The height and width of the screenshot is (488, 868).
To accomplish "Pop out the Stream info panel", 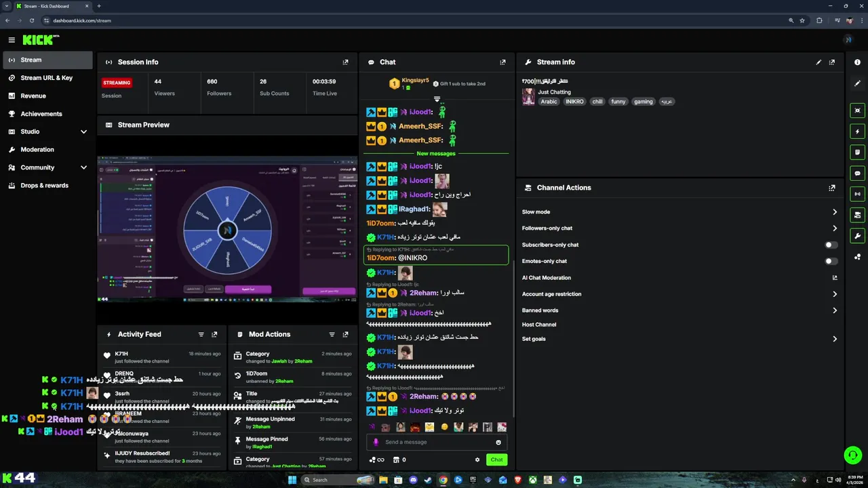I will 832,62.
